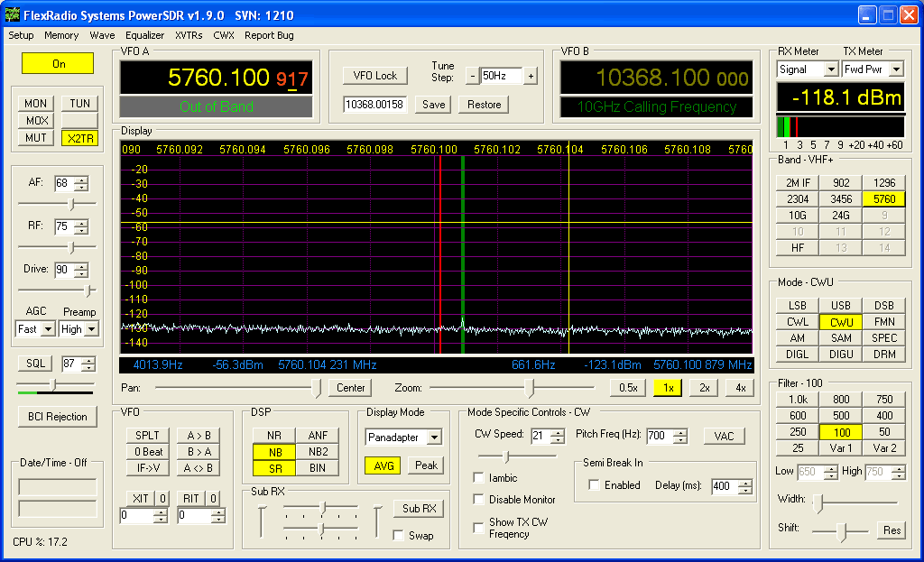Increase tune step with plus button
924x562 pixels.
[531, 77]
